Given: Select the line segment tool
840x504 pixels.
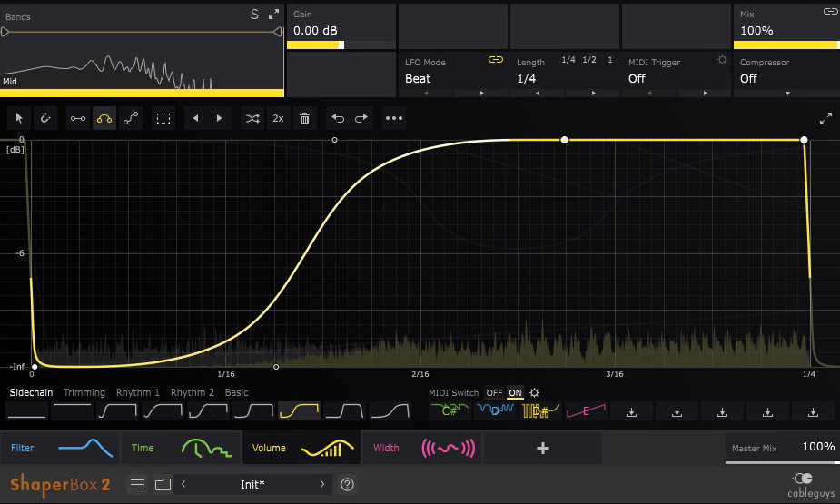Looking at the screenshot, I should 78,118.
